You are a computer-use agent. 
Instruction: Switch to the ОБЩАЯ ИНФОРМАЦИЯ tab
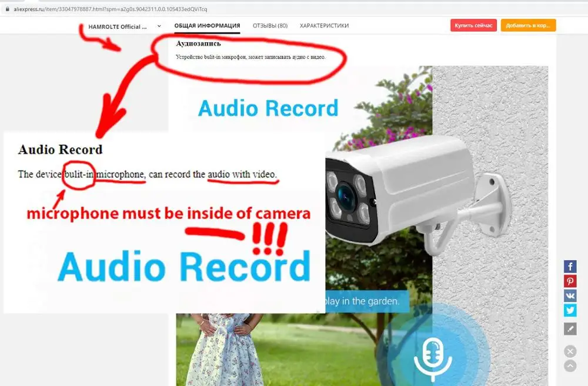(x=207, y=25)
